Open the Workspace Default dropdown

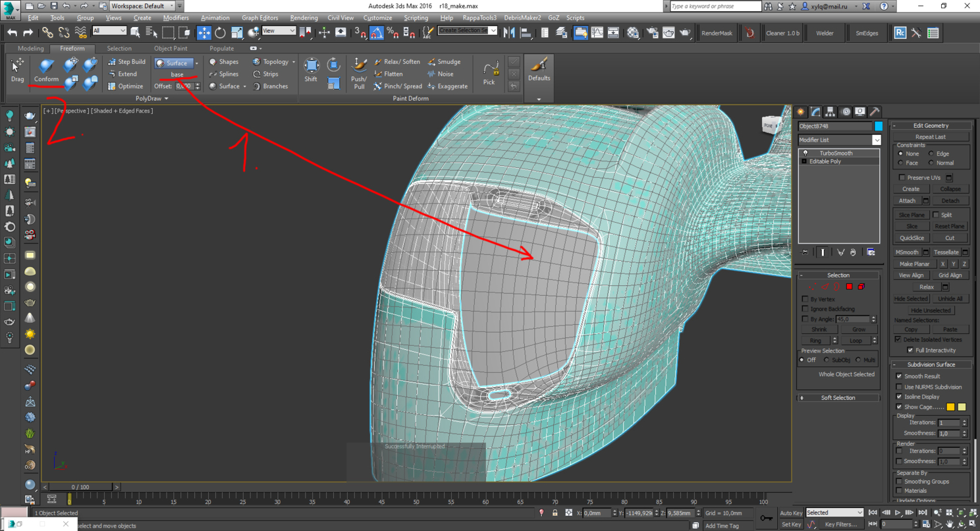coord(142,6)
